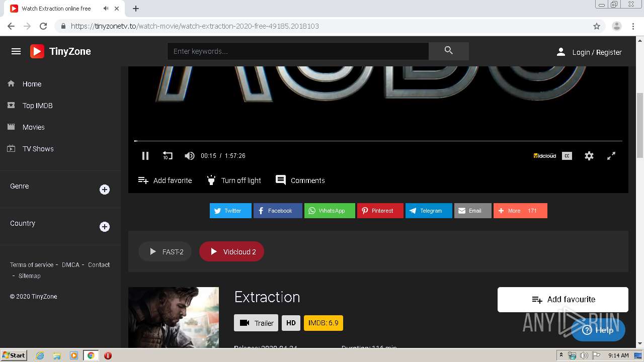The height and width of the screenshot is (362, 644).
Task: Open TV Shows in sidebar
Action: click(x=38, y=149)
